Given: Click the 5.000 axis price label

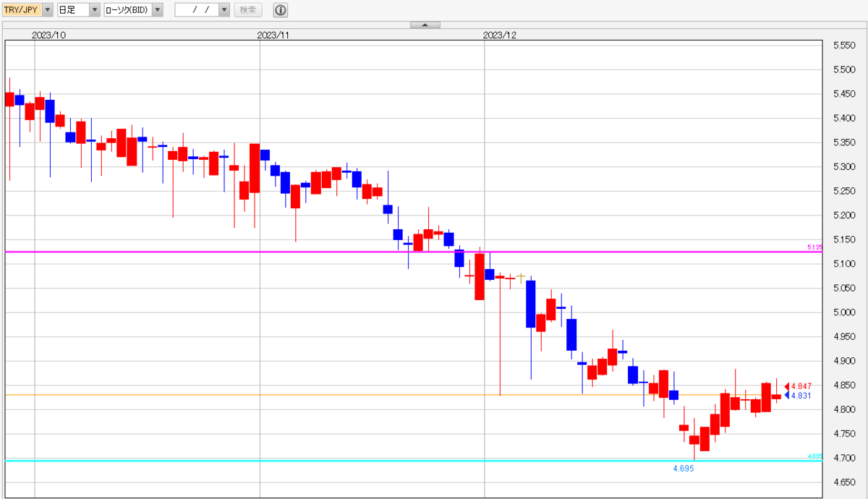Looking at the screenshot, I should coord(844,312).
